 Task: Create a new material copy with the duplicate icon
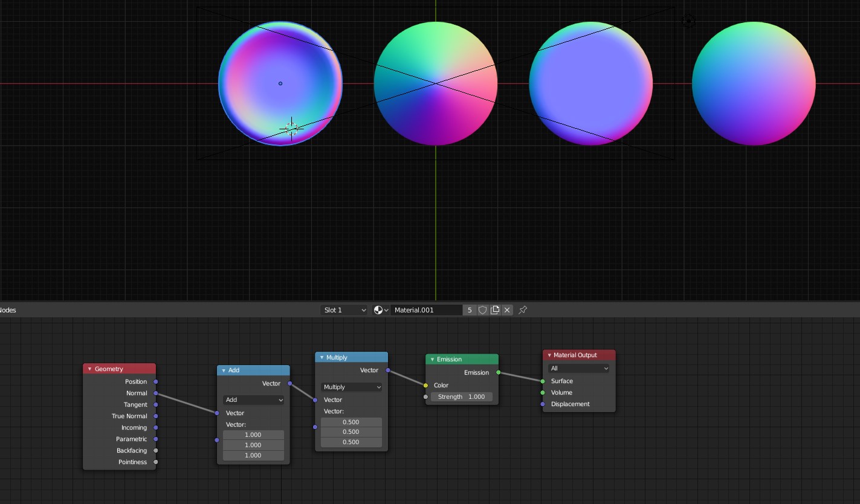pyautogui.click(x=494, y=309)
